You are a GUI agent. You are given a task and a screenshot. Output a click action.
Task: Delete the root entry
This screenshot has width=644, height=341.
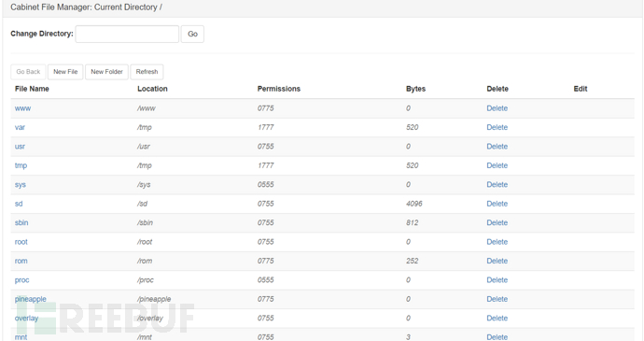click(497, 242)
